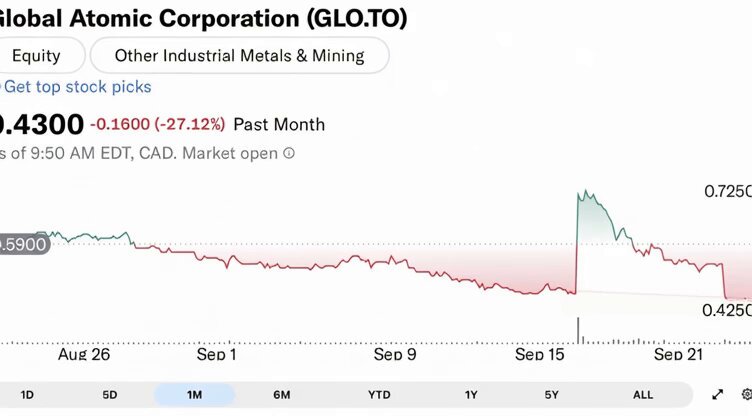The image size is (752, 416).
Task: Click the Sep 9 date on axis
Action: pyautogui.click(x=395, y=355)
